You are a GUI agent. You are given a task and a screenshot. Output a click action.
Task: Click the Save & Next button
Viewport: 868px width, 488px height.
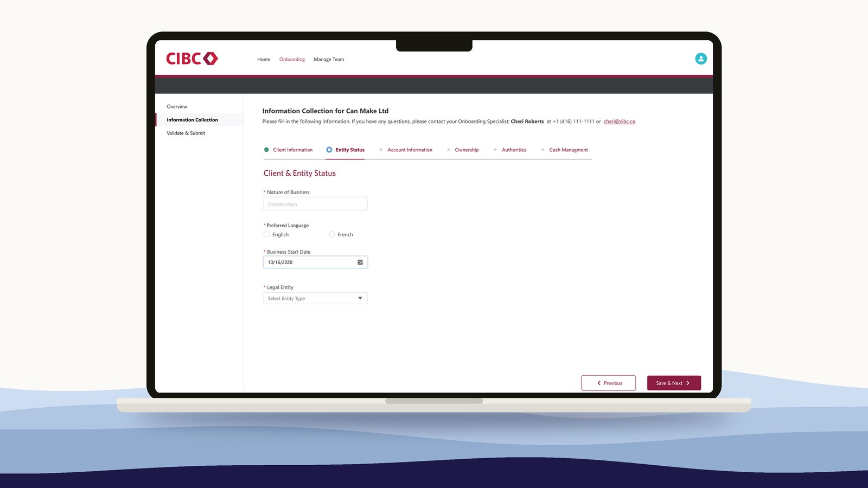pyautogui.click(x=674, y=383)
